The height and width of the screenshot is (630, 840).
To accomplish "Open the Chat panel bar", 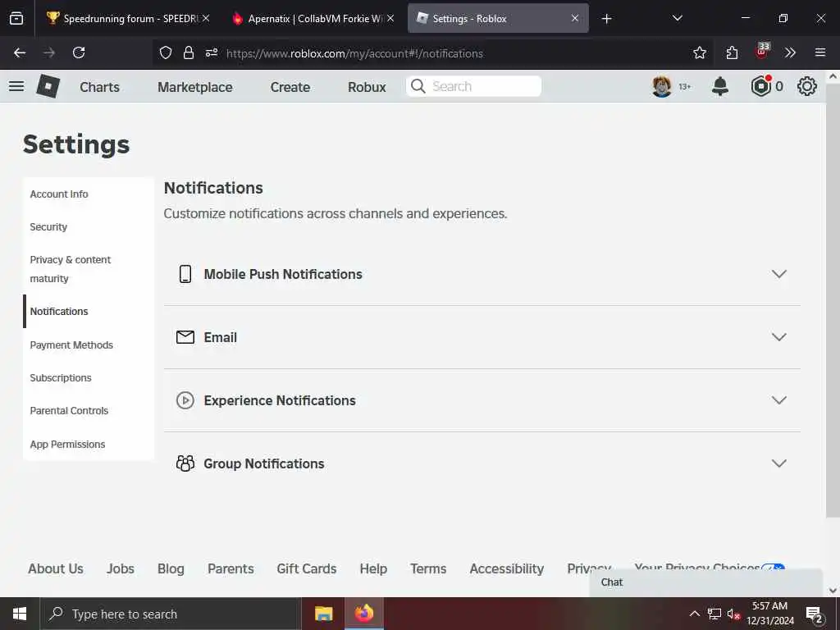I will 705,582.
